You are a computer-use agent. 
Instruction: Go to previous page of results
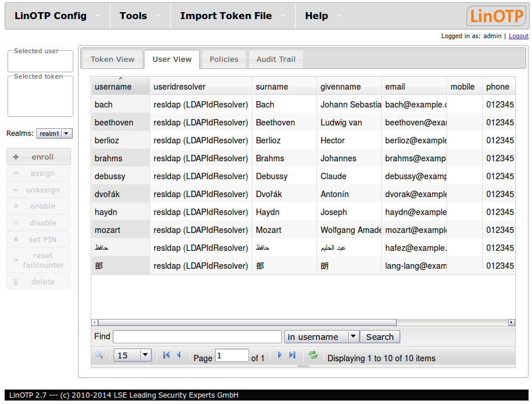point(178,355)
